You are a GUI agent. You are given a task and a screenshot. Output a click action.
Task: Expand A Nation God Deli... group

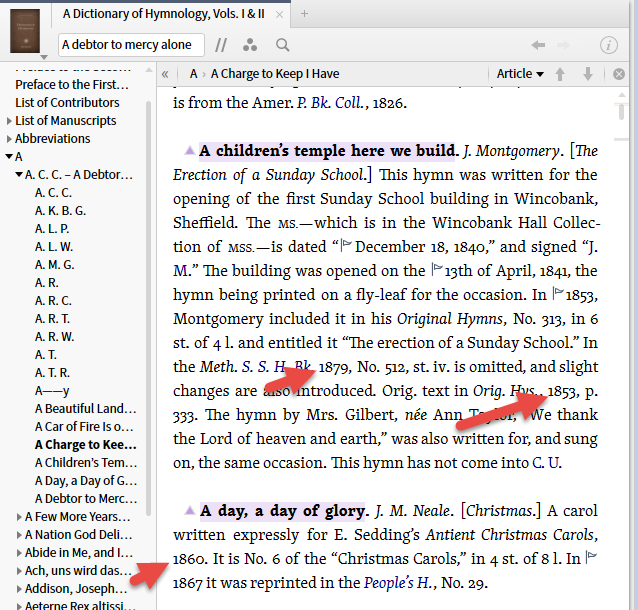[19, 535]
